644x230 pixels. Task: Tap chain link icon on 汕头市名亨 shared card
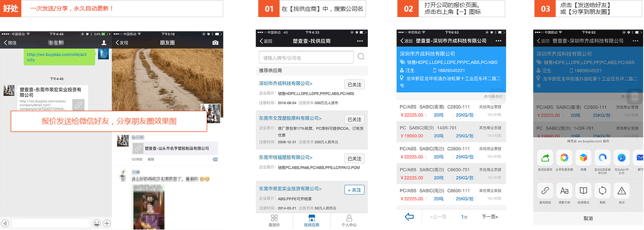pos(138,148)
